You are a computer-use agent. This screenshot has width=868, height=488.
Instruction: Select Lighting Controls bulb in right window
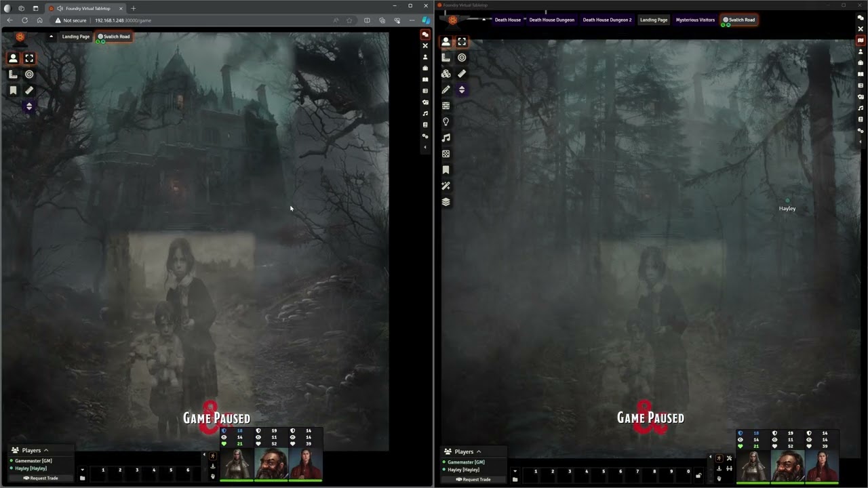[x=446, y=121]
